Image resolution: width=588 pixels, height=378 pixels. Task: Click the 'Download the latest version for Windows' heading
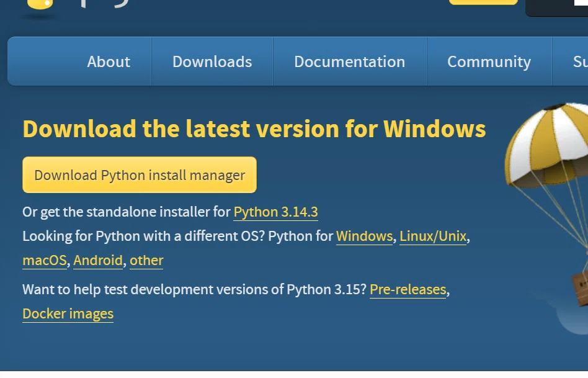tap(254, 128)
